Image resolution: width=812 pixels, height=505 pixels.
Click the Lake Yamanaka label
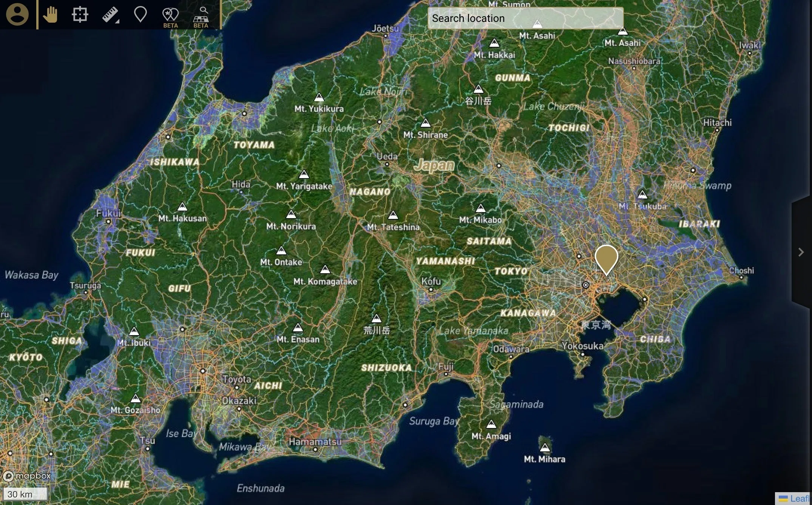pyautogui.click(x=474, y=331)
